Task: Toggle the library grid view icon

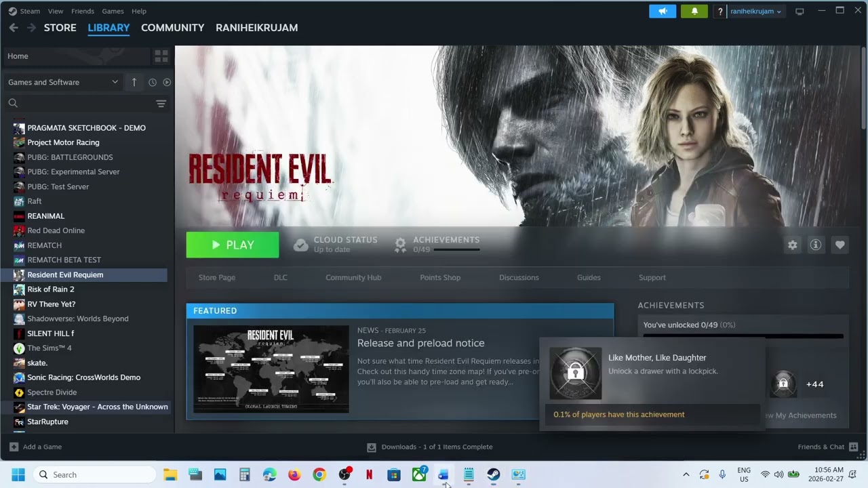Action: click(161, 56)
